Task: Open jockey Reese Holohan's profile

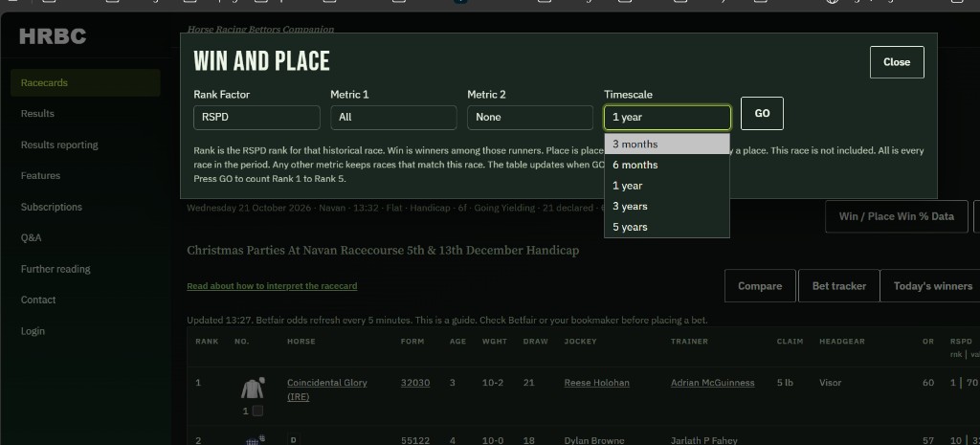Action: click(596, 383)
